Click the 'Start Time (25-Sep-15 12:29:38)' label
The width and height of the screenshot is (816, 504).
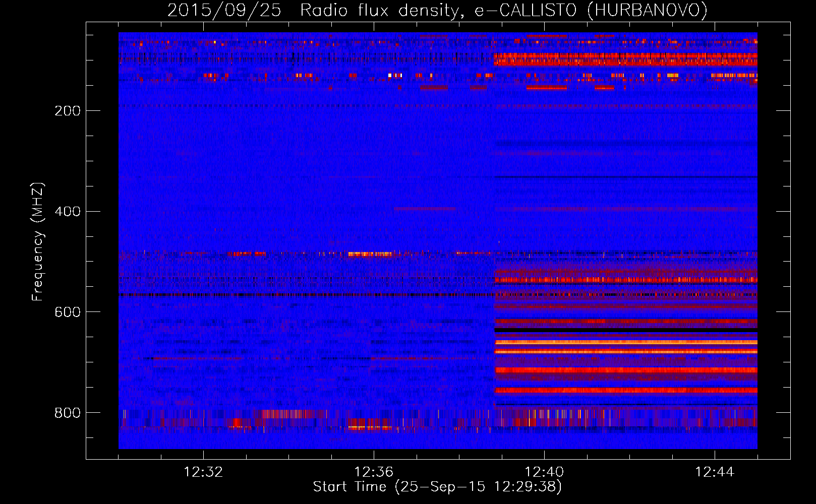tap(437, 487)
